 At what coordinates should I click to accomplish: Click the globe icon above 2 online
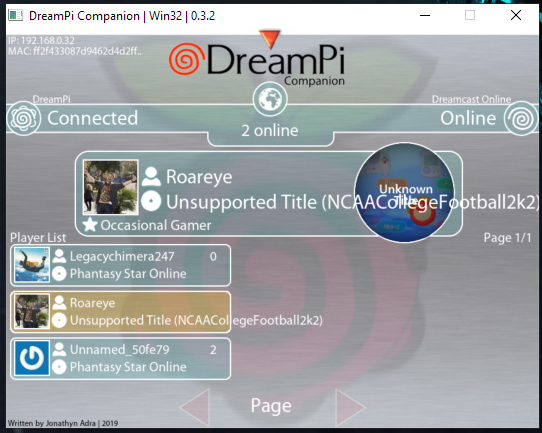click(270, 99)
